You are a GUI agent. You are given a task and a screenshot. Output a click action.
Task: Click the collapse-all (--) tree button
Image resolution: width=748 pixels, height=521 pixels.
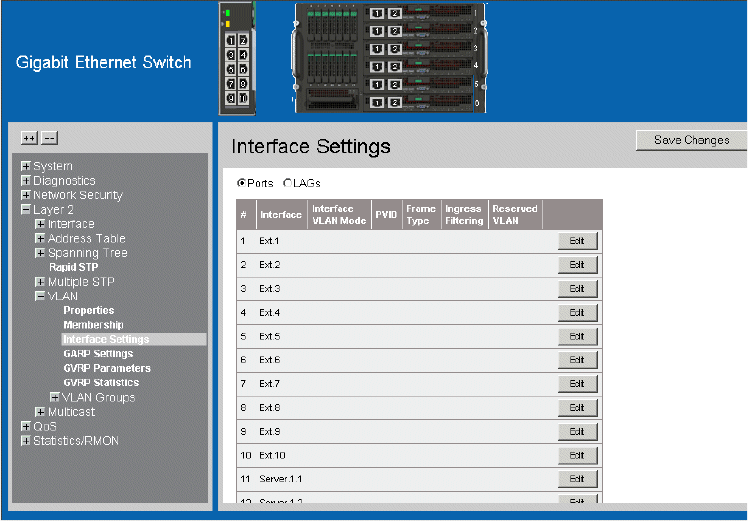coord(50,138)
